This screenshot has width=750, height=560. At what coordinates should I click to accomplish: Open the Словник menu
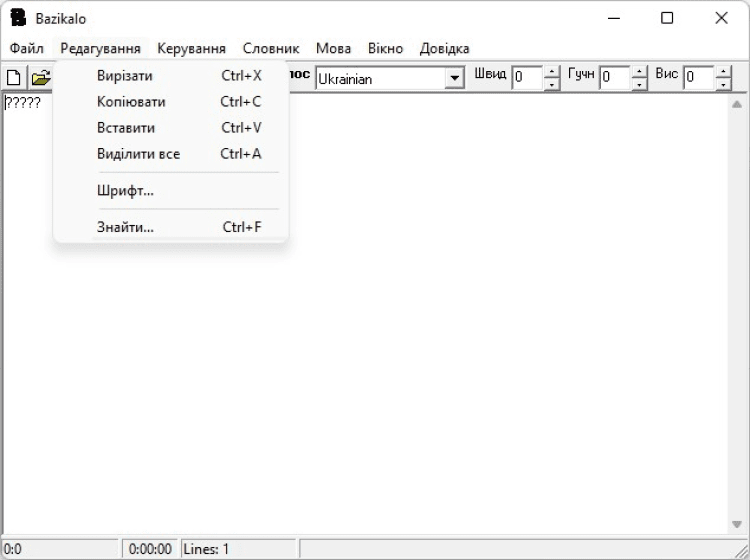click(x=271, y=48)
